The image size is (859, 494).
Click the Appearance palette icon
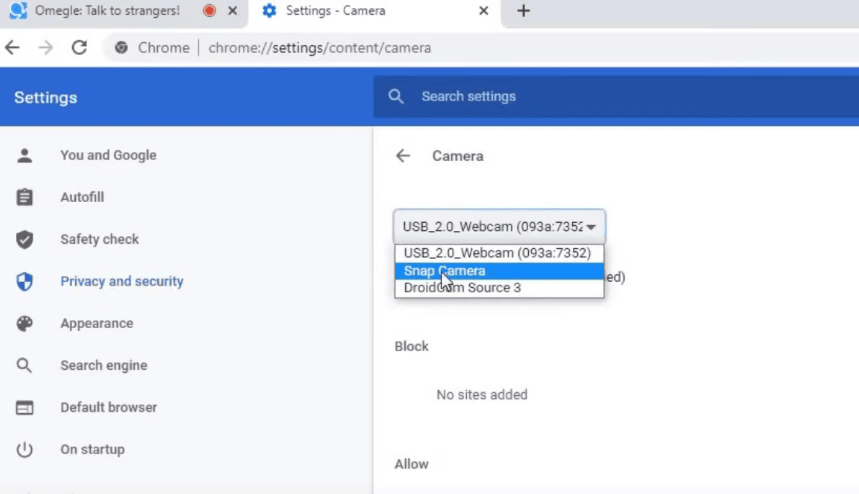[x=24, y=323]
